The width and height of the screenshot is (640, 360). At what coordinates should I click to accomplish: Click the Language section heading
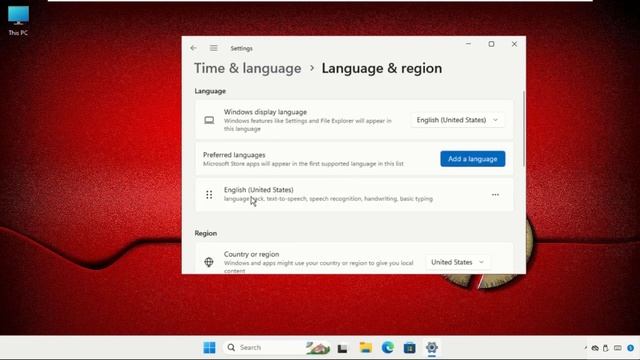[x=210, y=91]
